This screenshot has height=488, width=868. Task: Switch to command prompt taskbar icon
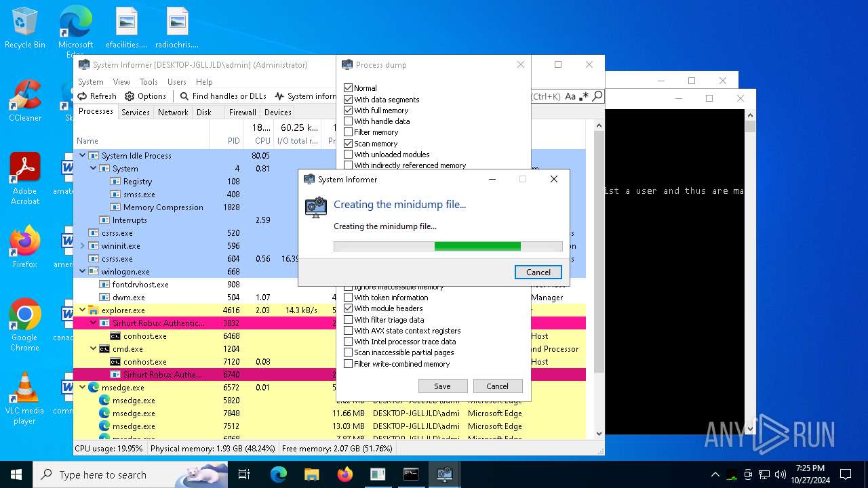point(411,474)
